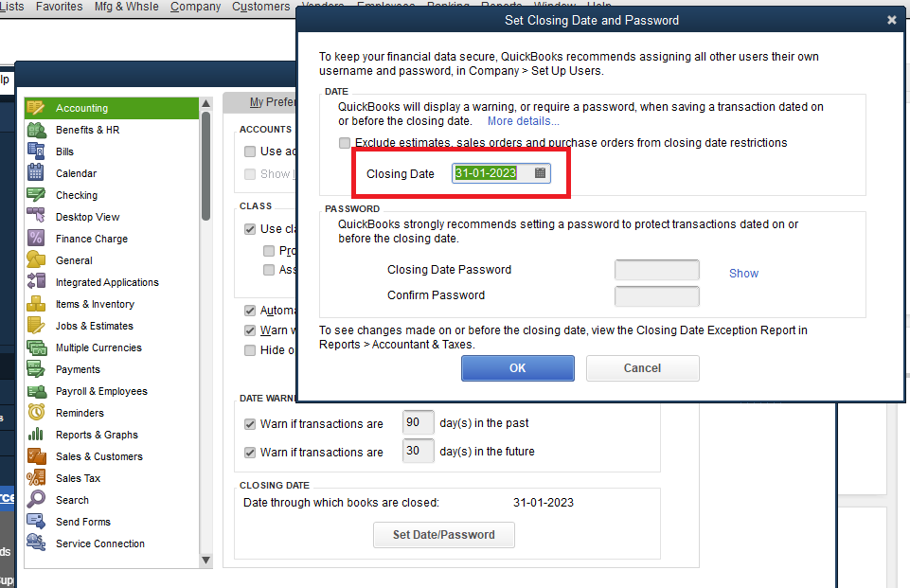The image size is (910, 588).
Task: Open the Mfg & Whsle menu
Action: (x=127, y=7)
